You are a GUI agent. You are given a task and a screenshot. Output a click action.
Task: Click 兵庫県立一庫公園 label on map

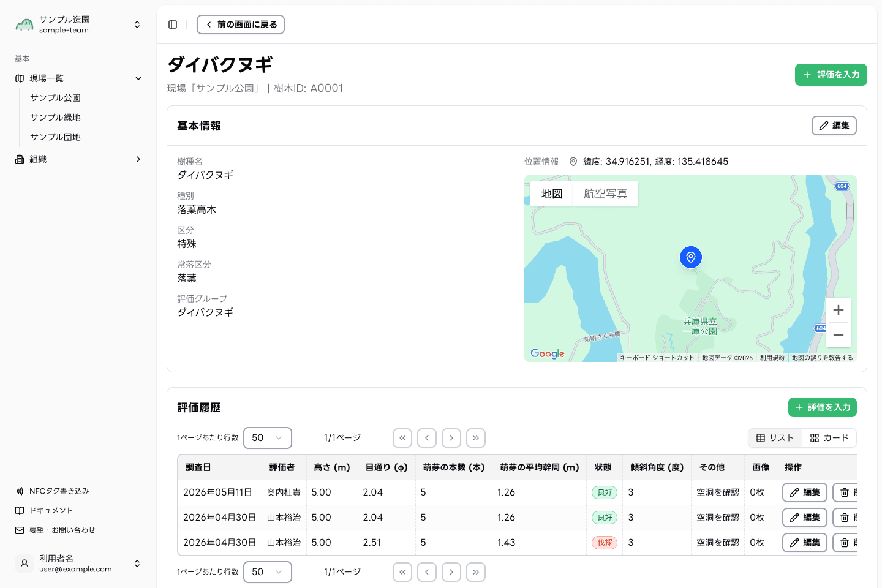[x=700, y=326]
